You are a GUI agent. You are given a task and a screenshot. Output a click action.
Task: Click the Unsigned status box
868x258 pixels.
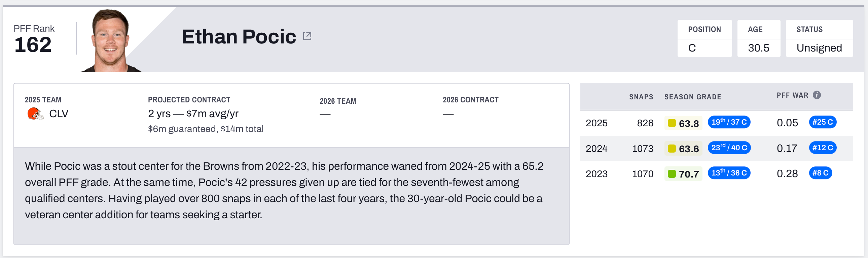[819, 48]
